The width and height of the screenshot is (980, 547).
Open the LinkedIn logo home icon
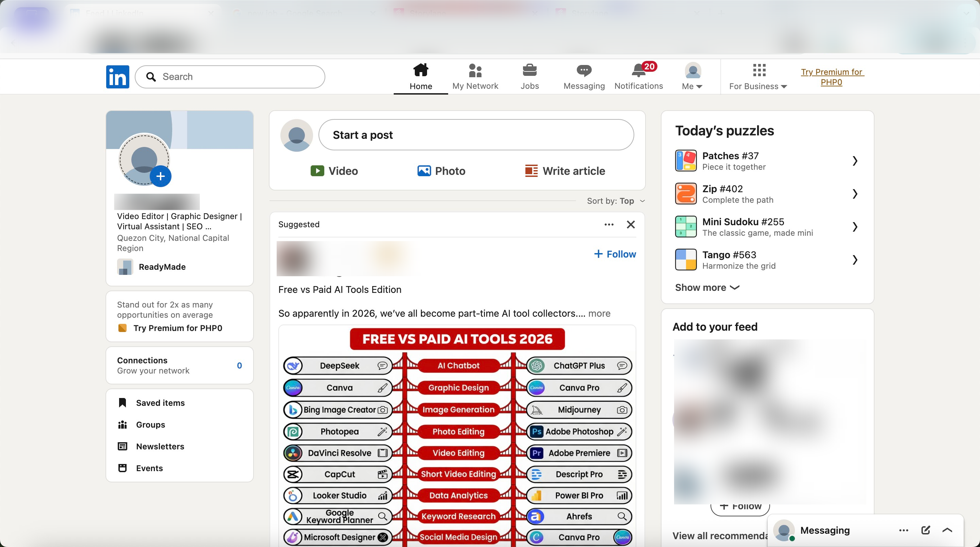[117, 77]
